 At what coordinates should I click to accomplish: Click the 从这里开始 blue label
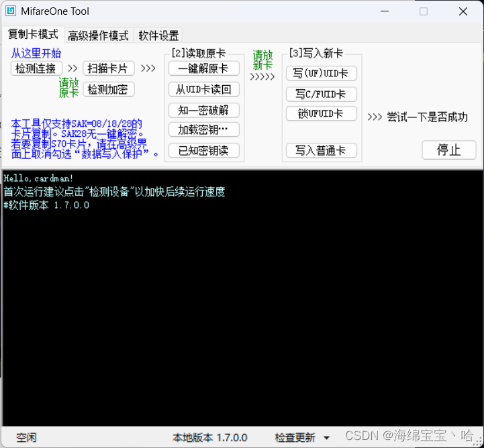[36, 54]
